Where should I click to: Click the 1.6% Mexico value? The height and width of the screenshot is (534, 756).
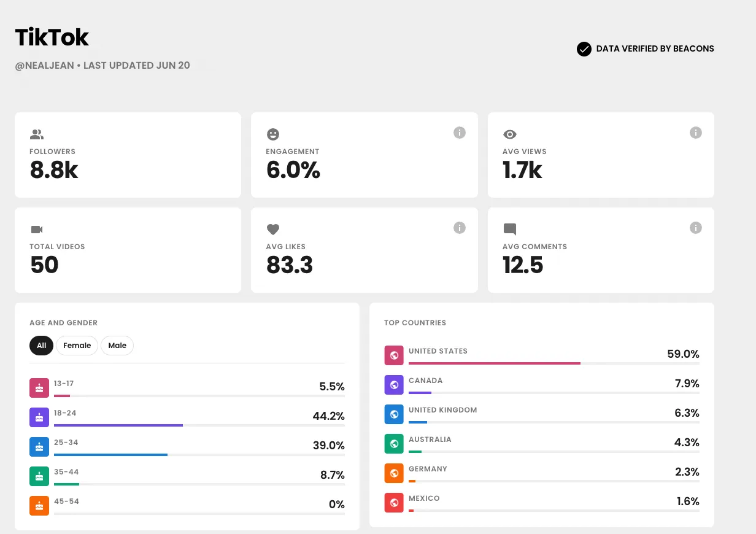click(688, 501)
